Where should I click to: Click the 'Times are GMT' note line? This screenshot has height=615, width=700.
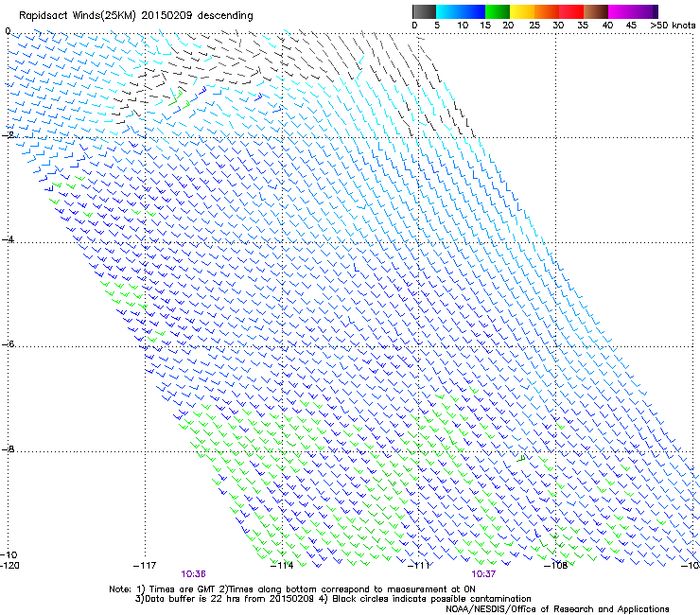[x=292, y=589]
